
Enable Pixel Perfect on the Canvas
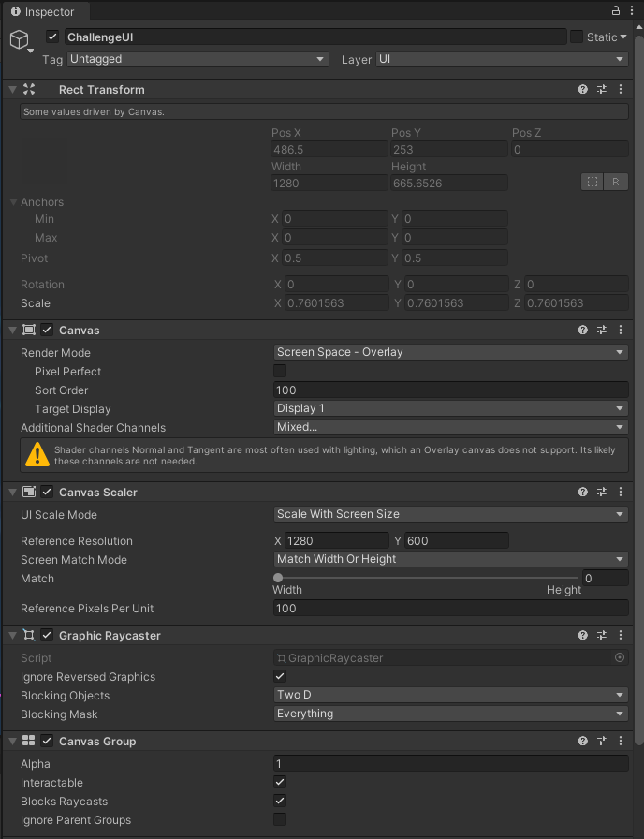coord(279,371)
